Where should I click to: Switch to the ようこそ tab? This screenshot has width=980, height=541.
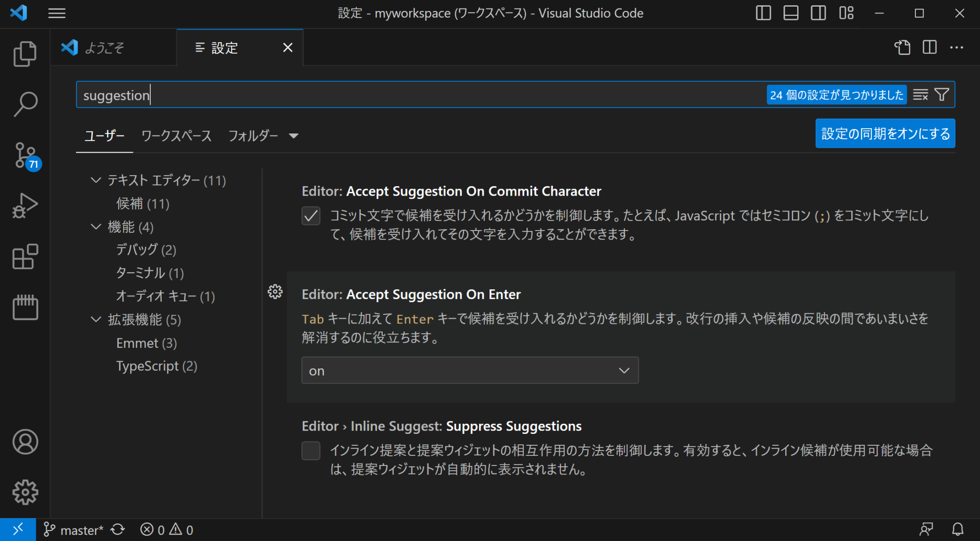pyautogui.click(x=104, y=47)
